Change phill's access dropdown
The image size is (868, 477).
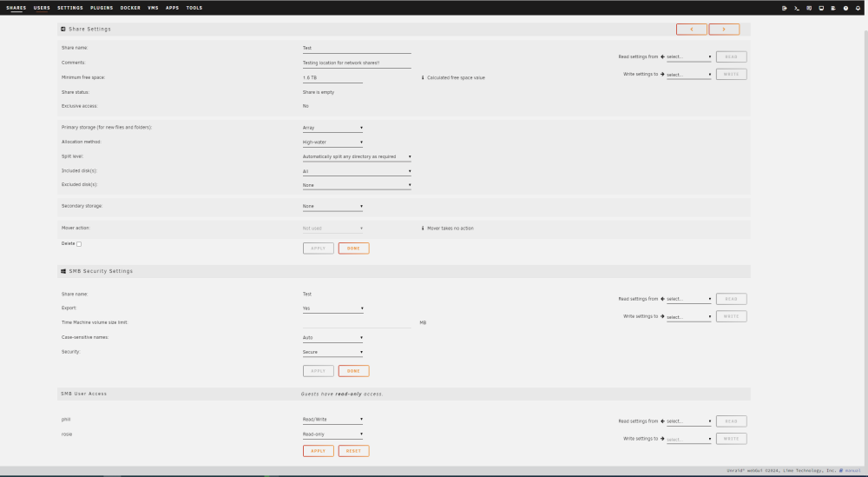pos(332,420)
